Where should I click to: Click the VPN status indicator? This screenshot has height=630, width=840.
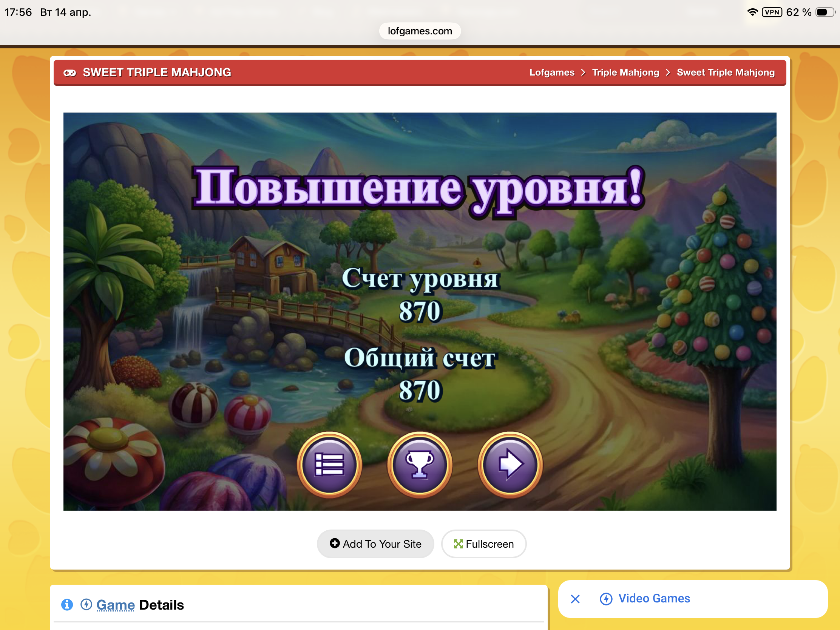click(772, 12)
